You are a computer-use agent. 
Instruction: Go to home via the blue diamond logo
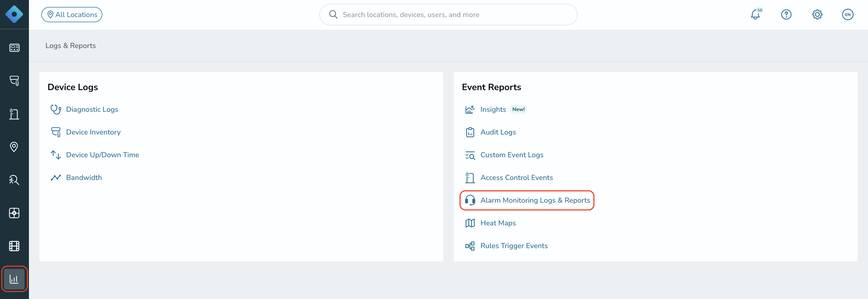click(14, 14)
